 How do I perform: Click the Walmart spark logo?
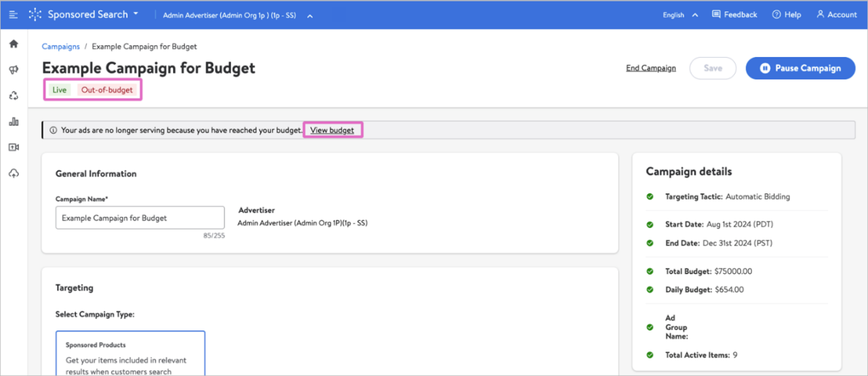point(35,14)
